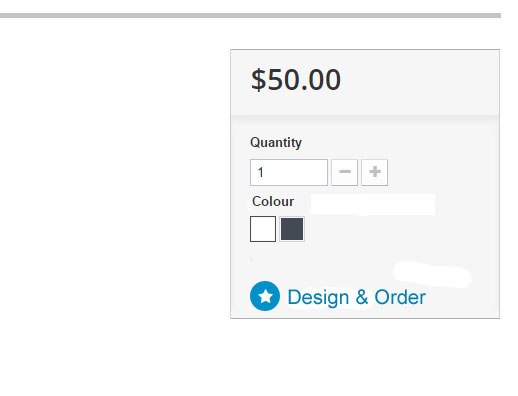The width and height of the screenshot is (518, 396).
Task: Tap the plus icon beside minus button
Action: 374,172
